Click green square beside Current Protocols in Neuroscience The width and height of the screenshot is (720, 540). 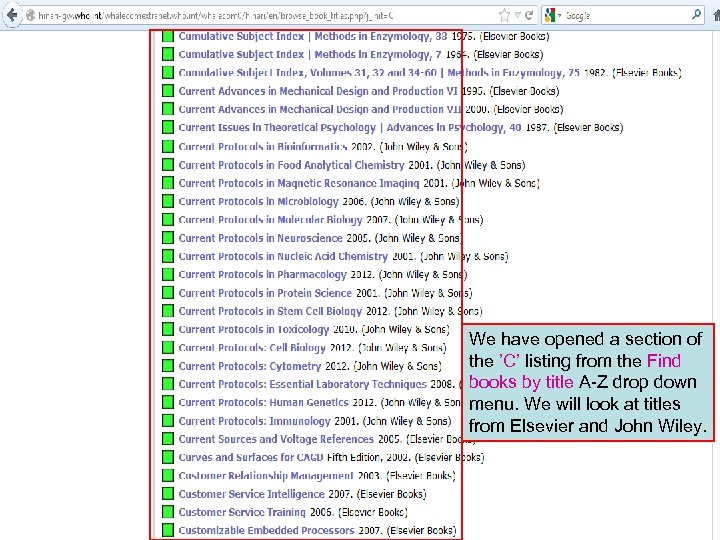point(168,238)
